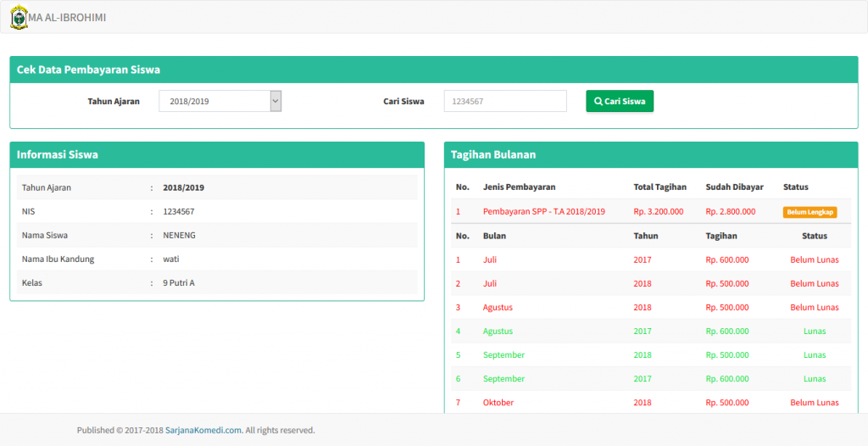Image resolution: width=868 pixels, height=446 pixels.
Task: Click the Rp. 3.200.000 total tagihan value
Action: 659,212
